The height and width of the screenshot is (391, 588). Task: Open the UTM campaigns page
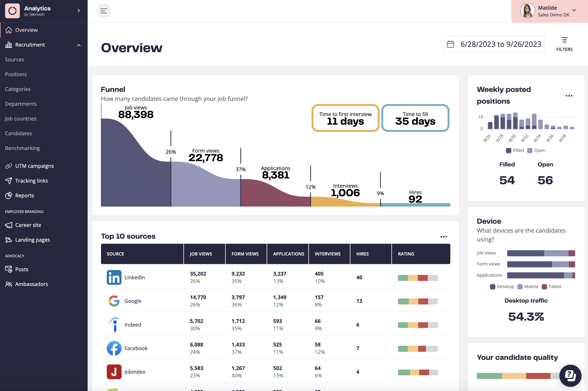34,166
